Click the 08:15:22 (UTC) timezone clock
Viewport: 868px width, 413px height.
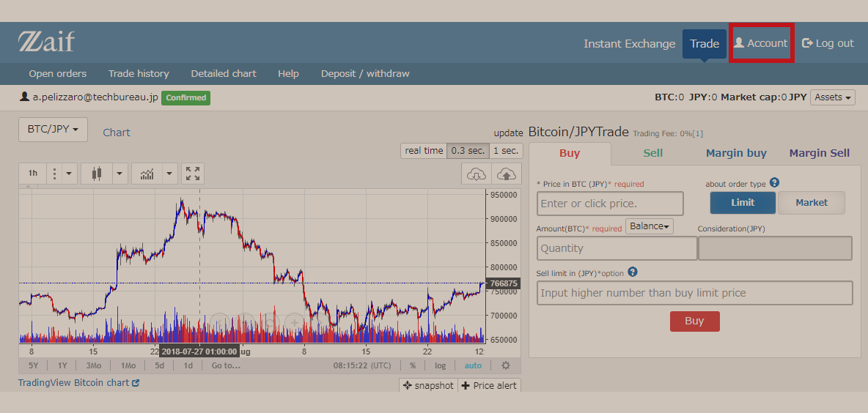(x=362, y=365)
